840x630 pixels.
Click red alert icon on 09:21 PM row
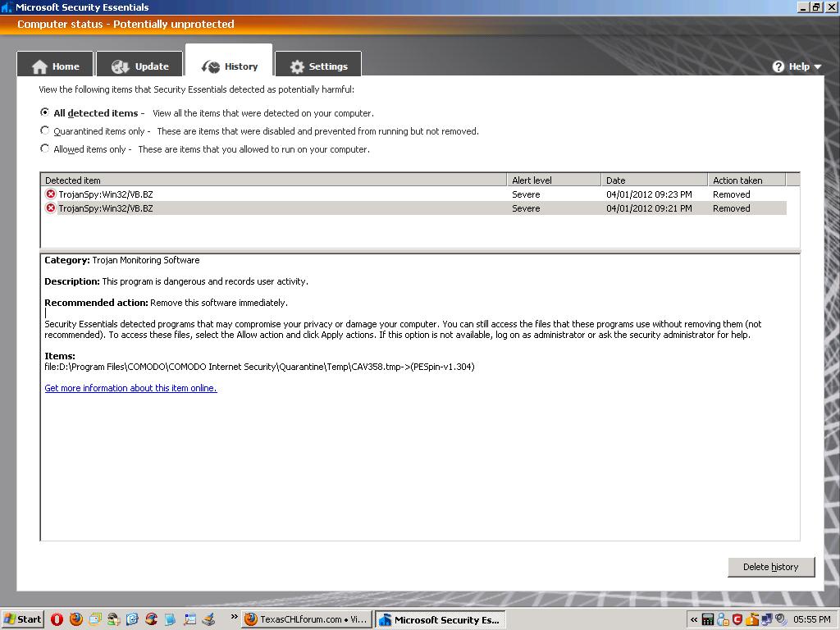[50, 208]
